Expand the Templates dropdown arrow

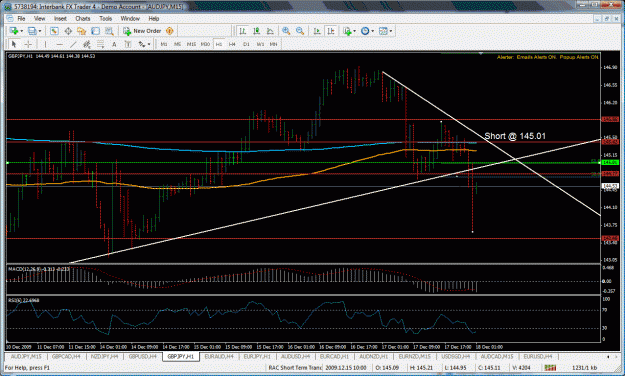(x=391, y=31)
